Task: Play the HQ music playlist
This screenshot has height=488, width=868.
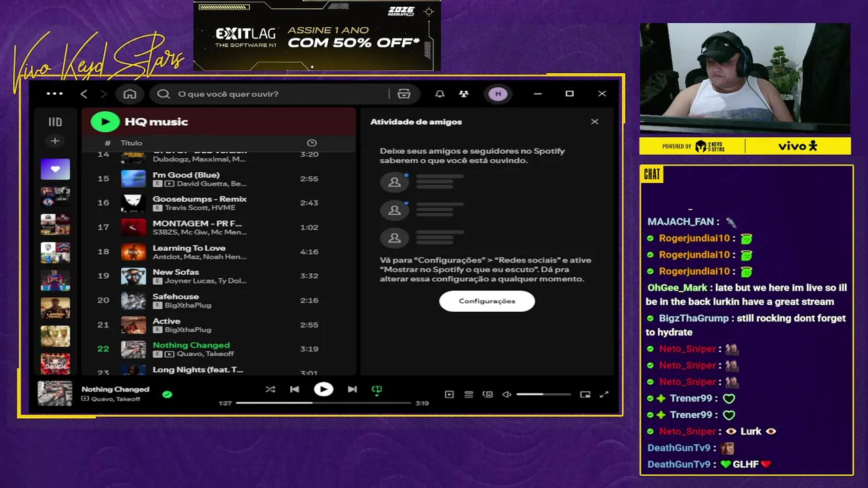Action: click(x=105, y=121)
